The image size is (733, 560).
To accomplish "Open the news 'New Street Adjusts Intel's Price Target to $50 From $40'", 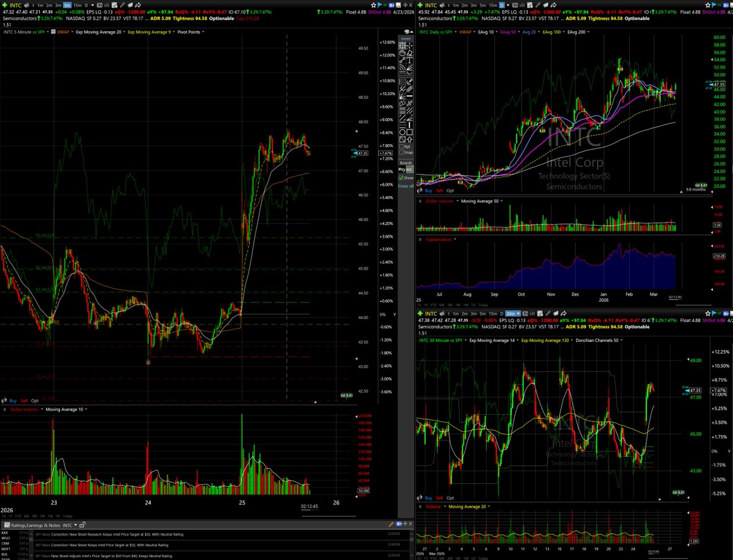I will tap(112, 556).
